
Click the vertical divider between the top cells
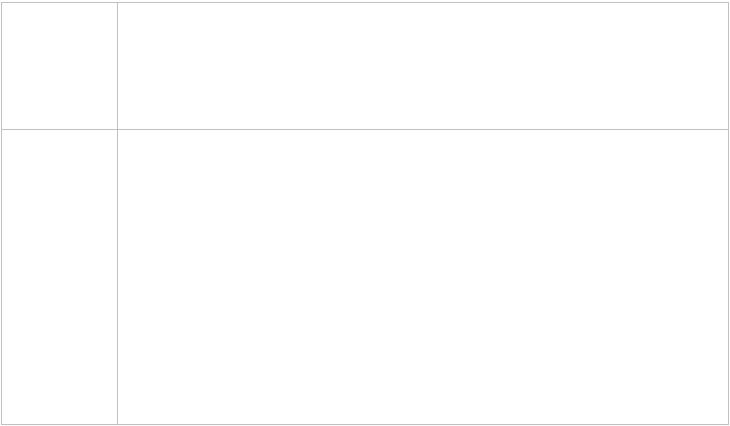(117, 66)
